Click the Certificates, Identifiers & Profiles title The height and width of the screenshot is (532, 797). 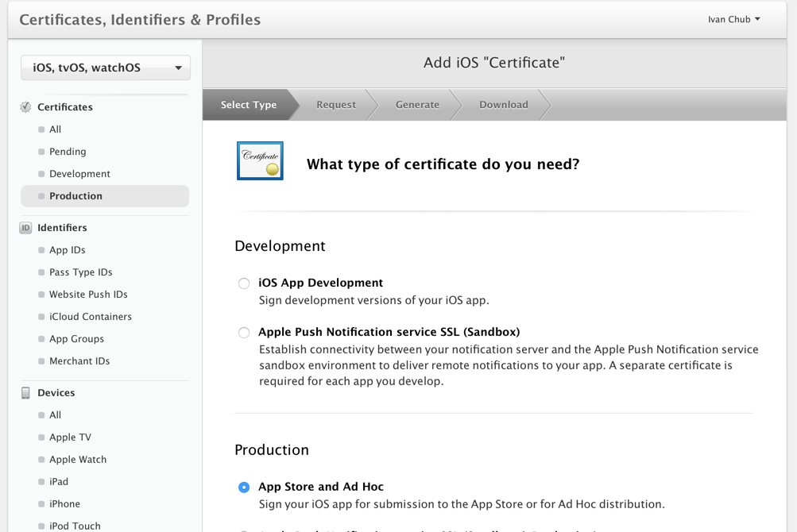click(140, 19)
